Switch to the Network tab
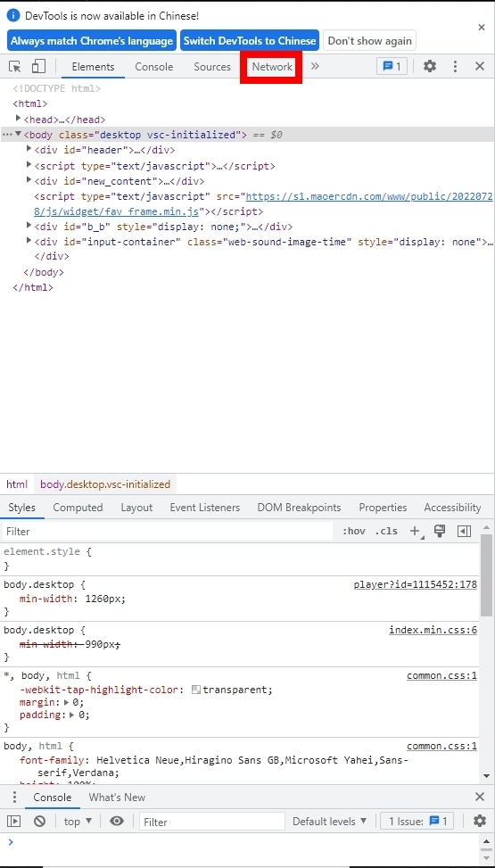Viewport: 495px width, 868px height. coord(272,67)
